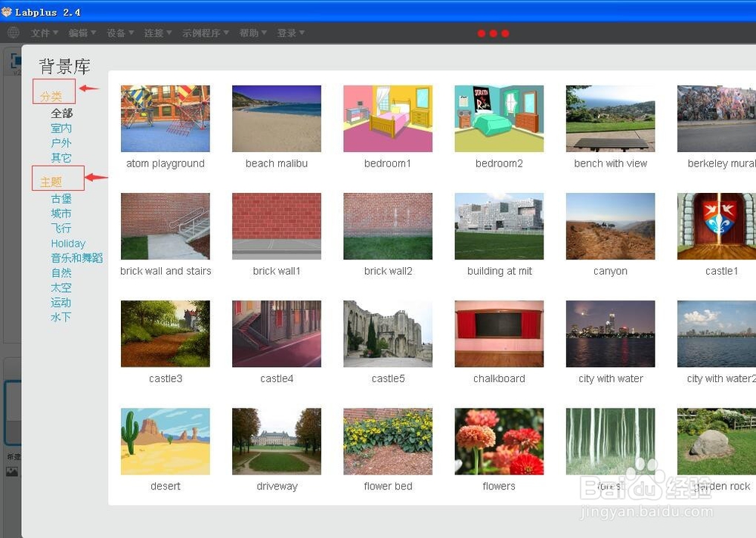
Task: Open the 示例程序 menu
Action: pyautogui.click(x=205, y=33)
